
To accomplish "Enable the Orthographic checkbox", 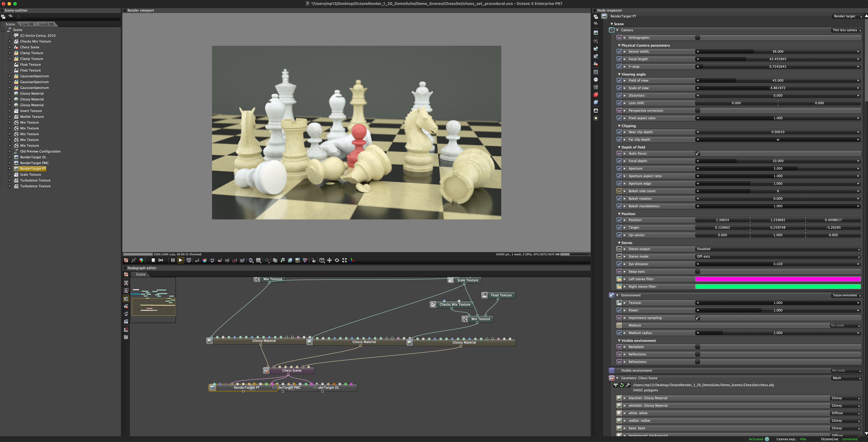I will coord(697,38).
